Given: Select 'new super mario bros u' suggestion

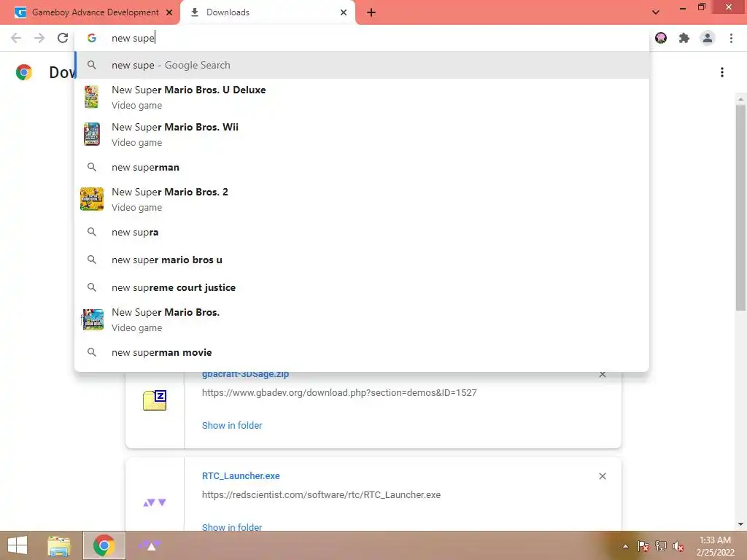Looking at the screenshot, I should coord(362,260).
